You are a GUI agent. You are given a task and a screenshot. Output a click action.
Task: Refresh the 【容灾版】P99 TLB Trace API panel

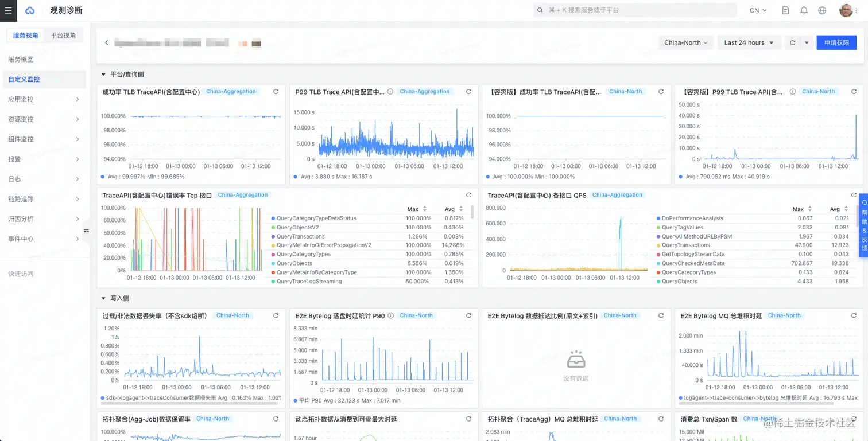pos(854,92)
